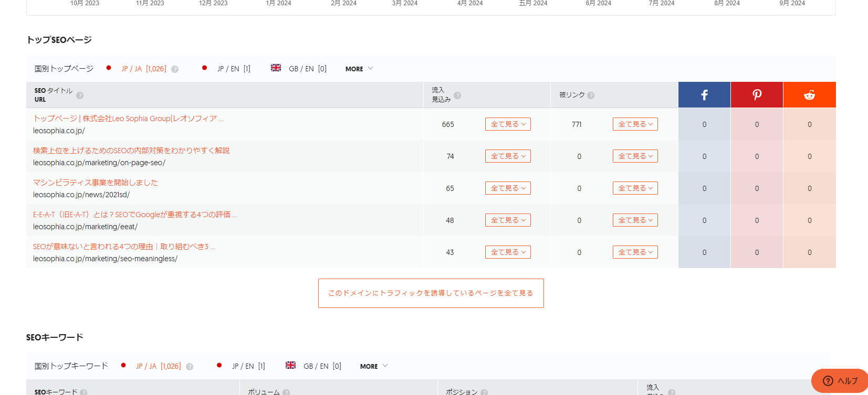
Task: Click backlink value 771 in first row
Action: tap(577, 124)
